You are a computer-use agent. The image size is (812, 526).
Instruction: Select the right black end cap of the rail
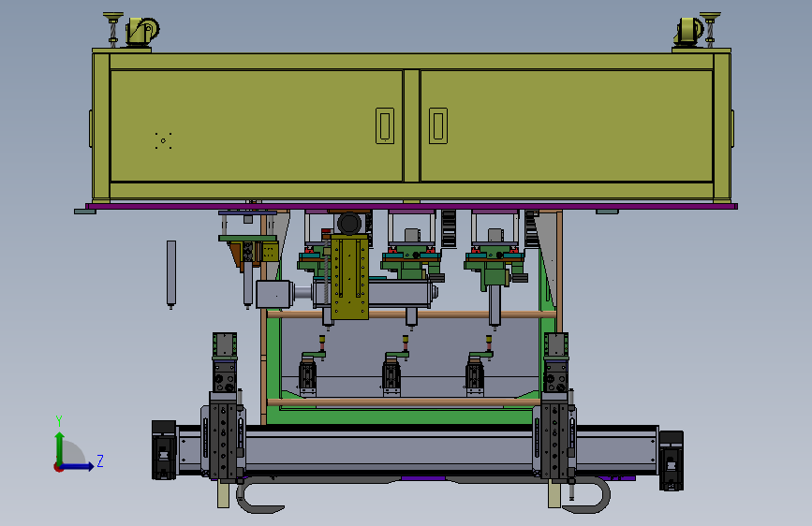672,460
